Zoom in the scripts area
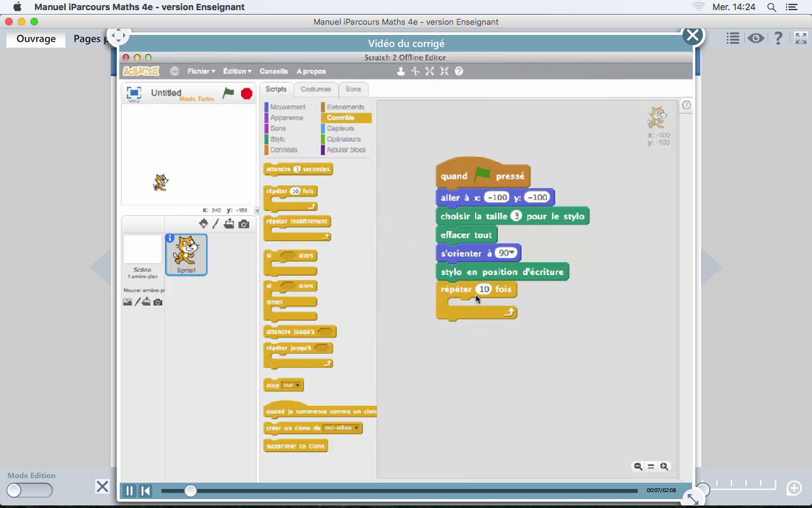812x508 pixels. [664, 466]
